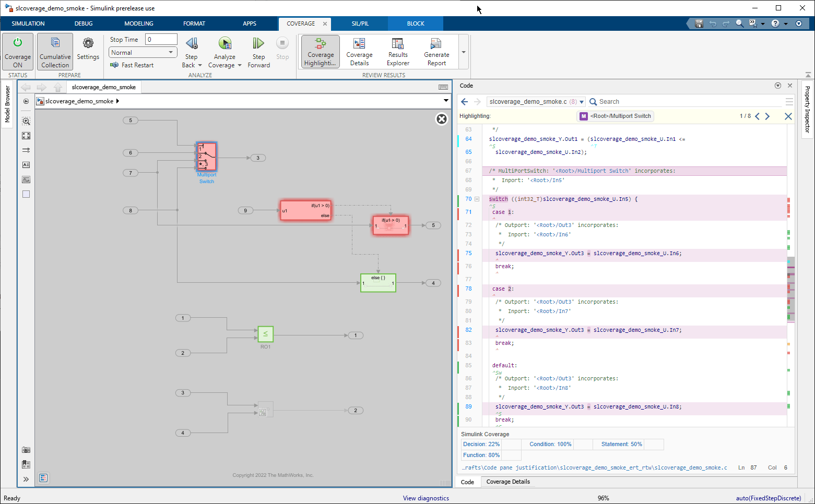Close the Code pane
The image size is (815, 504).
pyautogui.click(x=790, y=86)
